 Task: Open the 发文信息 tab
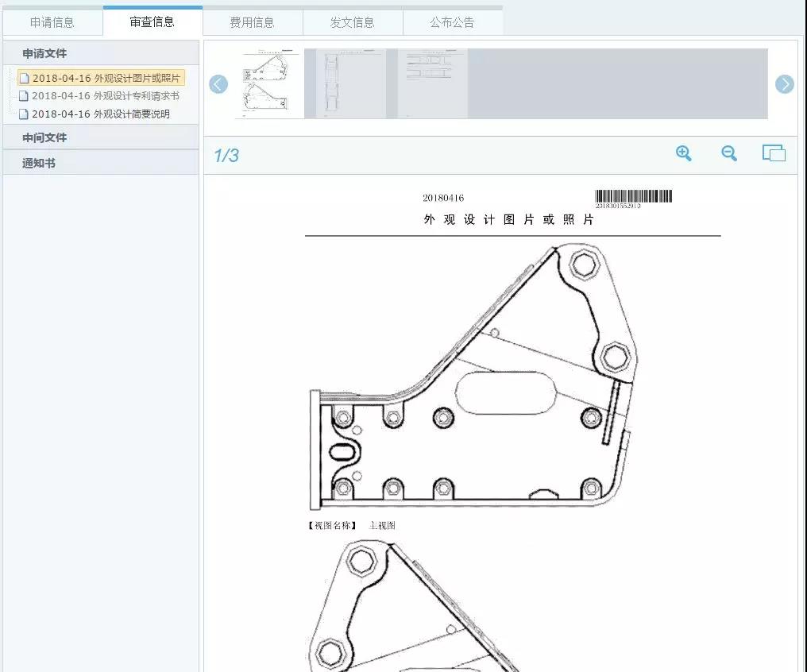[x=353, y=22]
